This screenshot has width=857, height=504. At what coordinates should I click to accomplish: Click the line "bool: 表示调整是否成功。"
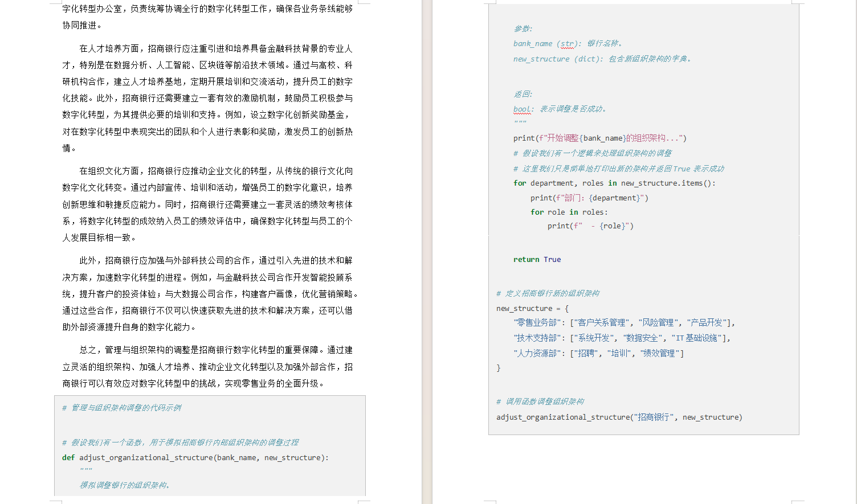[560, 109]
